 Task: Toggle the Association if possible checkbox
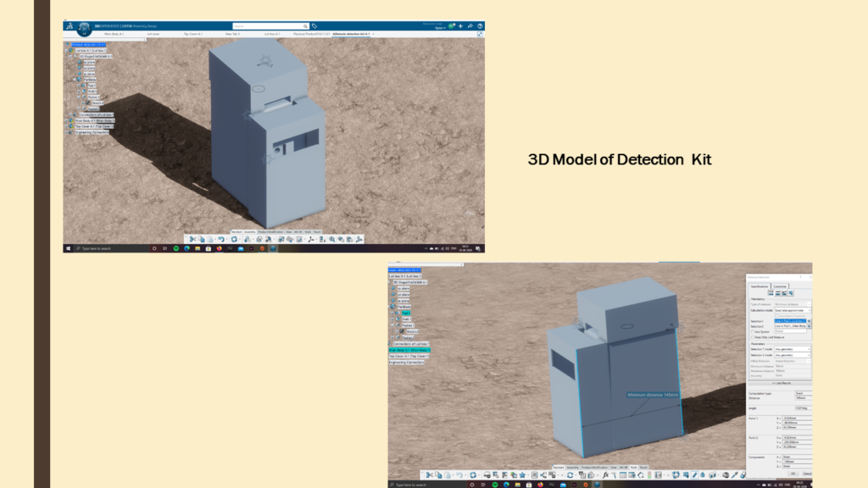click(776, 316)
